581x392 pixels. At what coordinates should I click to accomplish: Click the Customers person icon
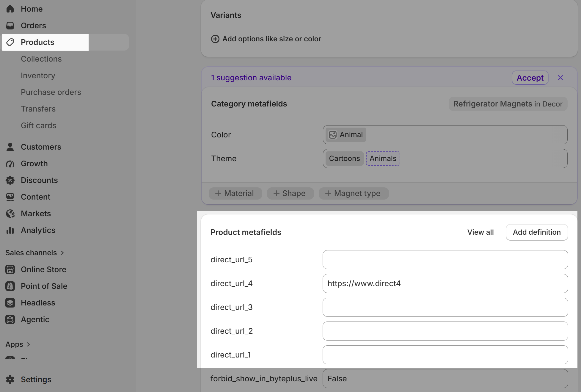point(10,147)
